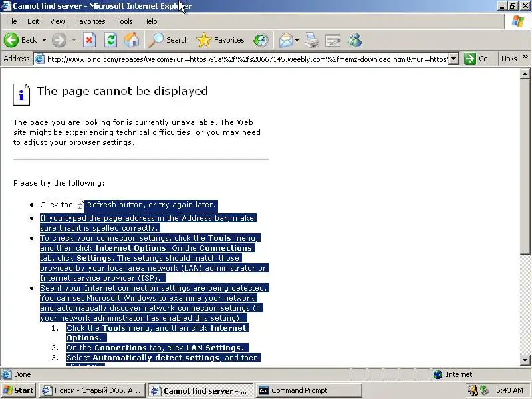Print the page with printer icon
The height and width of the screenshot is (399, 532).
311,40
